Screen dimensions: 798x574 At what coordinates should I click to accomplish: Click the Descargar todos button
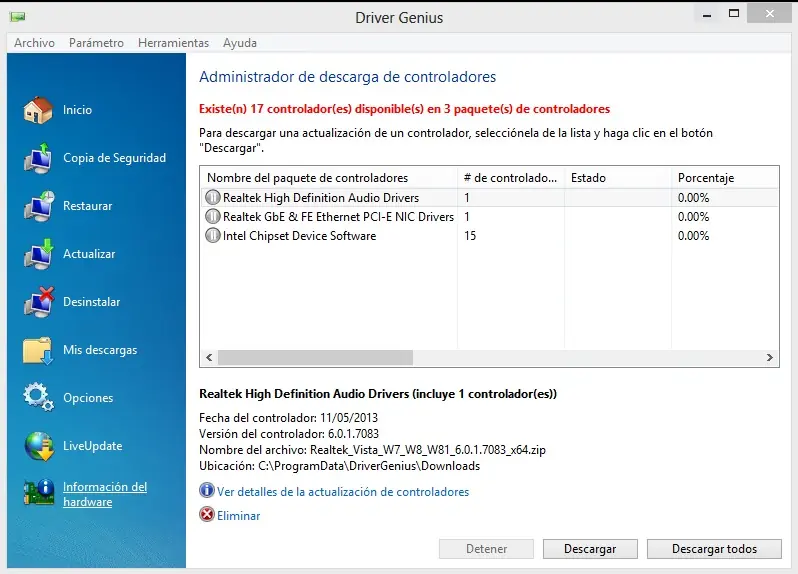click(x=714, y=549)
